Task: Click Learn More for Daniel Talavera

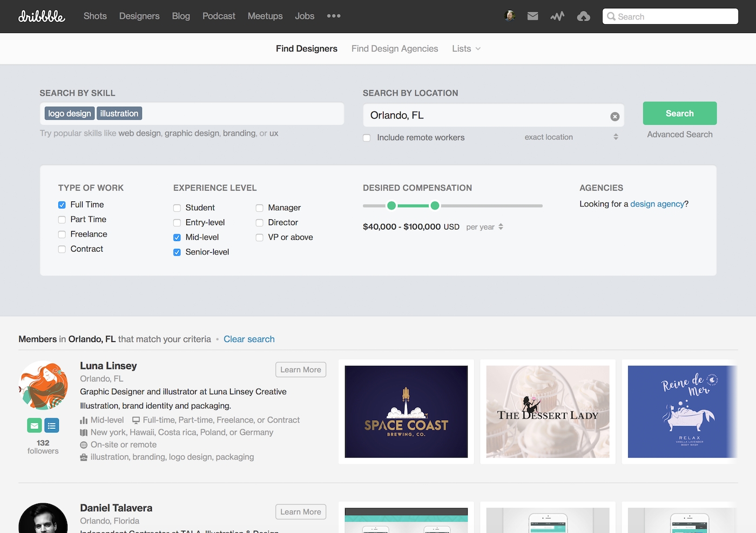Action: coord(301,512)
